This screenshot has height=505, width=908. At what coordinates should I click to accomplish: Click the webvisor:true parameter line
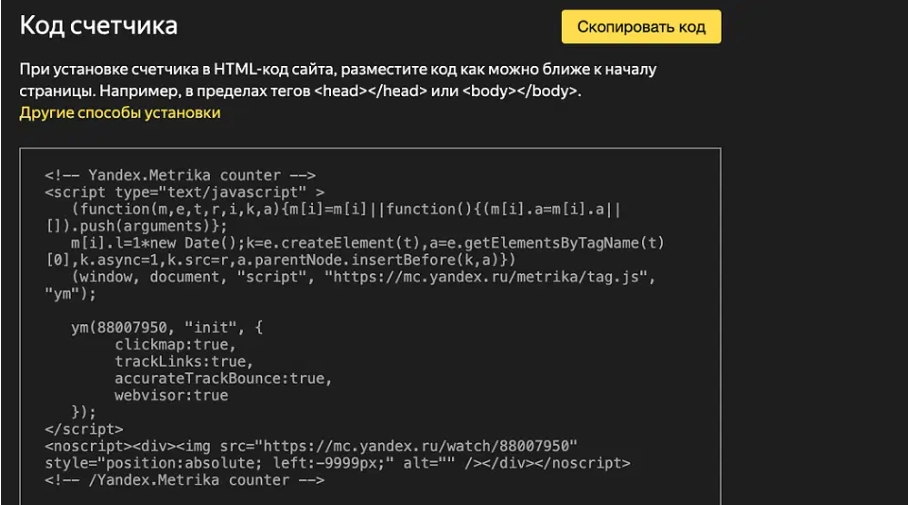coord(171,395)
